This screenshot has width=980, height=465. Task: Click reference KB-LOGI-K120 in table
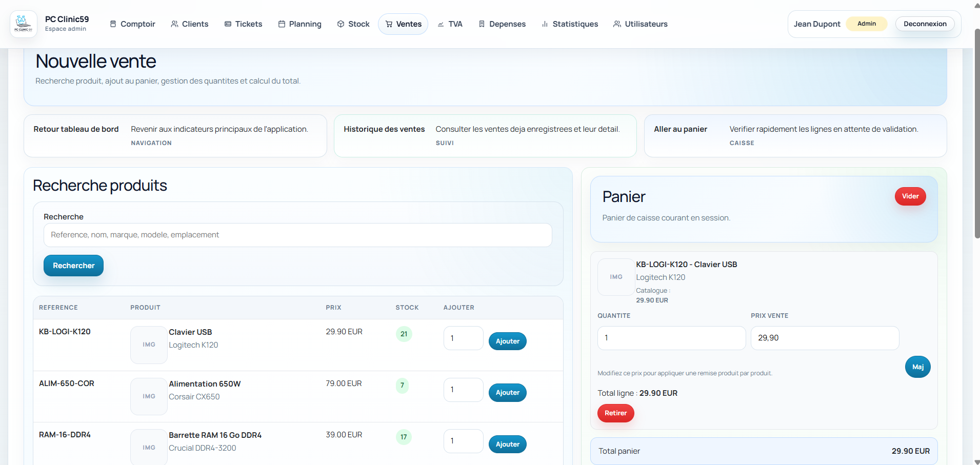point(65,332)
